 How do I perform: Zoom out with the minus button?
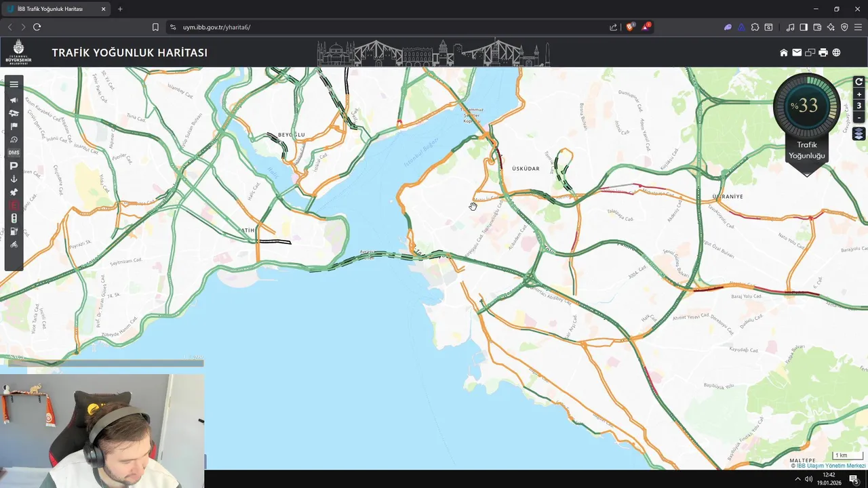859,118
